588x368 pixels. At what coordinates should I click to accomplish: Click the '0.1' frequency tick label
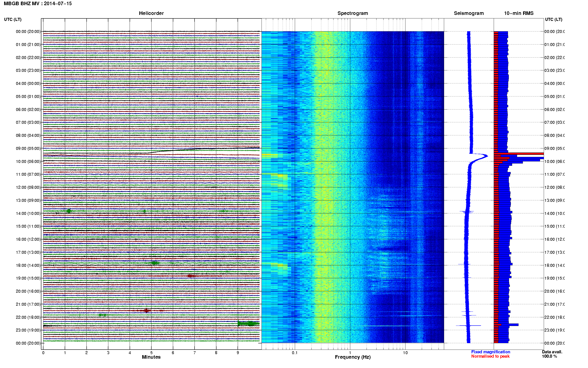click(x=295, y=353)
